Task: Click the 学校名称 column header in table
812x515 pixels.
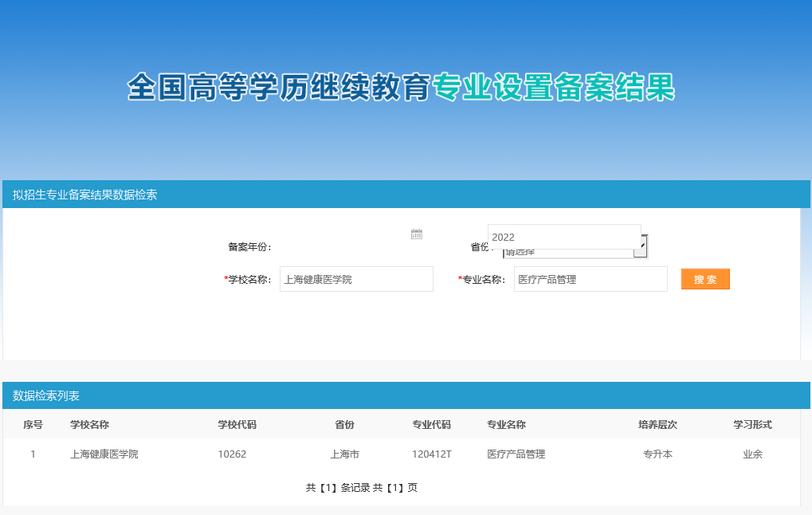Action: pos(89,425)
